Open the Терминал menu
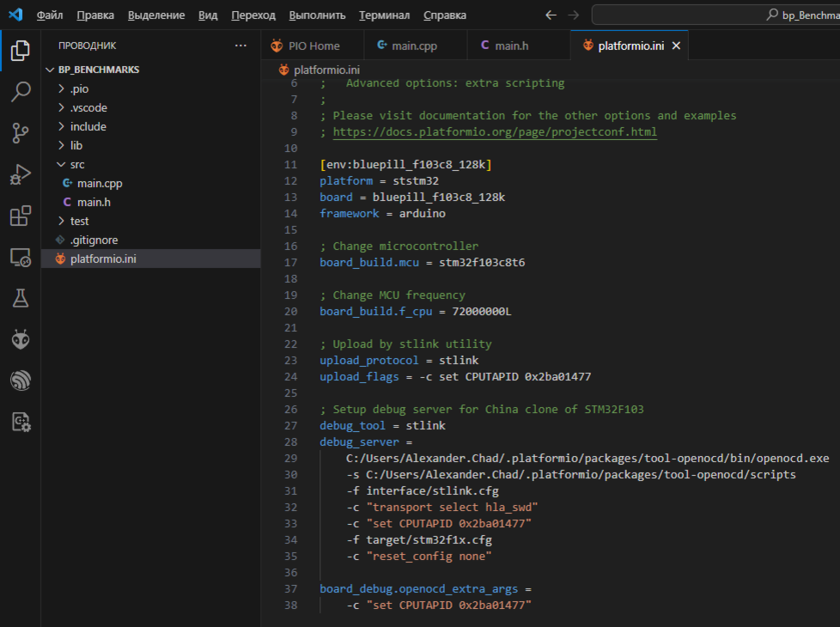840x627 pixels. (x=384, y=15)
